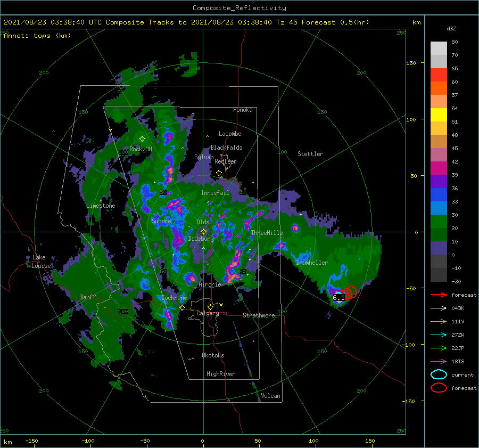Image resolution: width=479 pixels, height=448 pixels.
Task: Click the cyan current storm ellipse legend icon
Action: click(439, 374)
